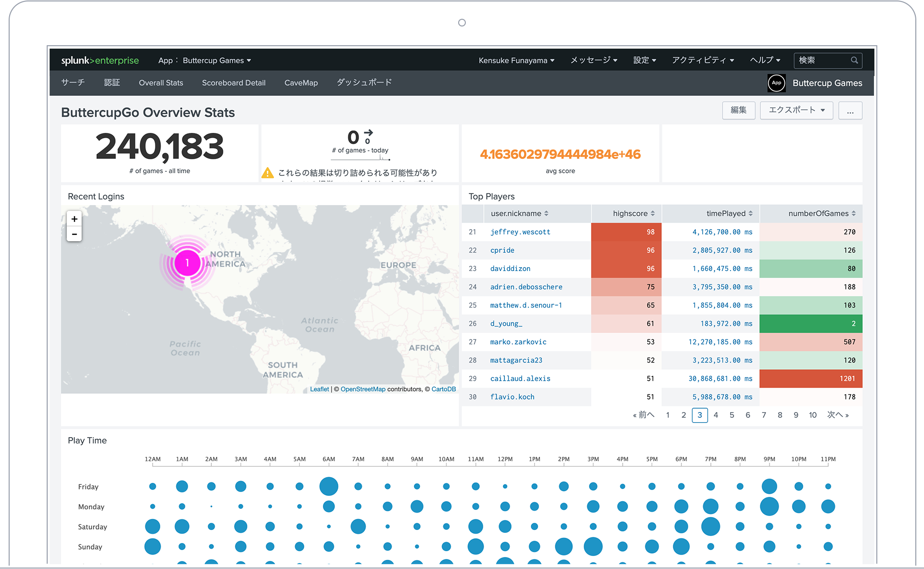Open player marko.zarkovic

point(518,342)
